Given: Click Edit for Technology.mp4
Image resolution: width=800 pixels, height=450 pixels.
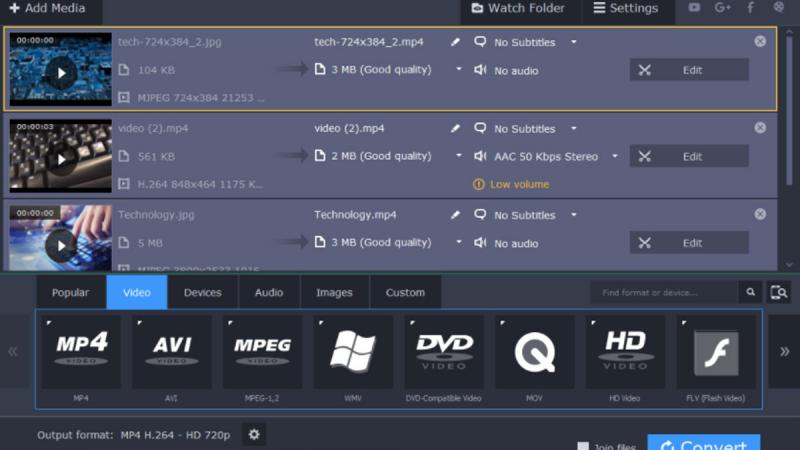Looking at the screenshot, I should coord(689,242).
